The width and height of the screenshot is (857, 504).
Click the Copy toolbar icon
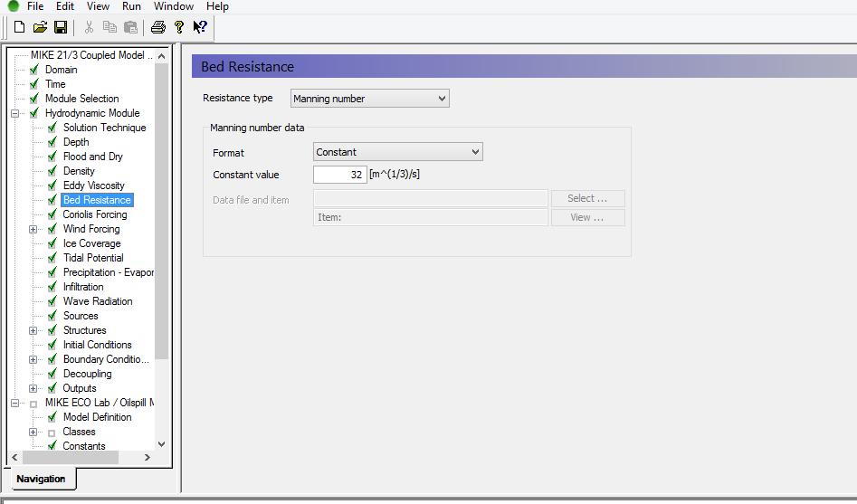110,27
